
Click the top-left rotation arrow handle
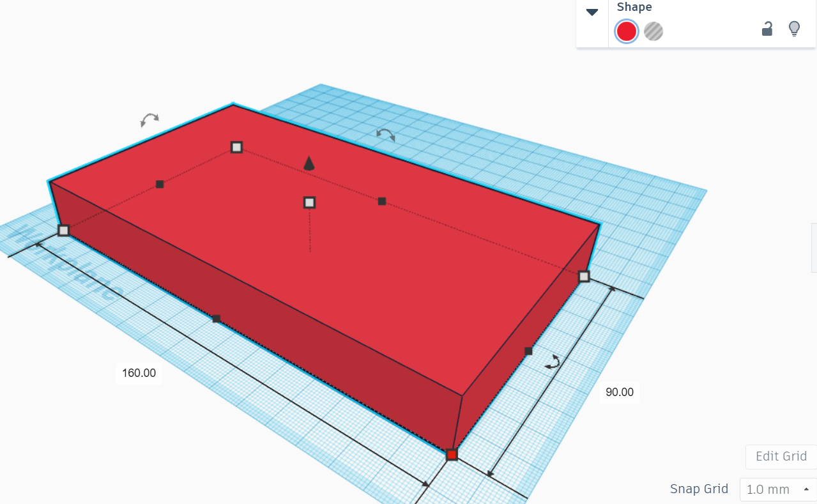(x=149, y=119)
